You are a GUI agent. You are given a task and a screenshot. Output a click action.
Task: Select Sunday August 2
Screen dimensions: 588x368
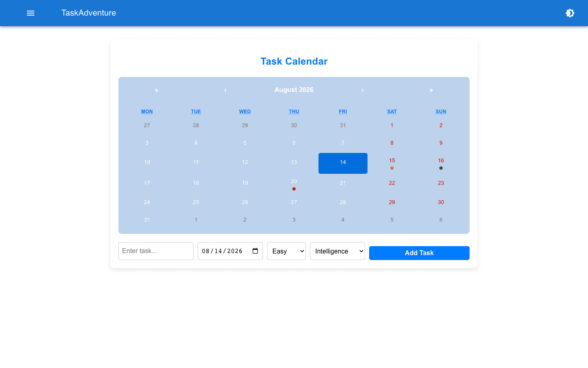coord(441,126)
